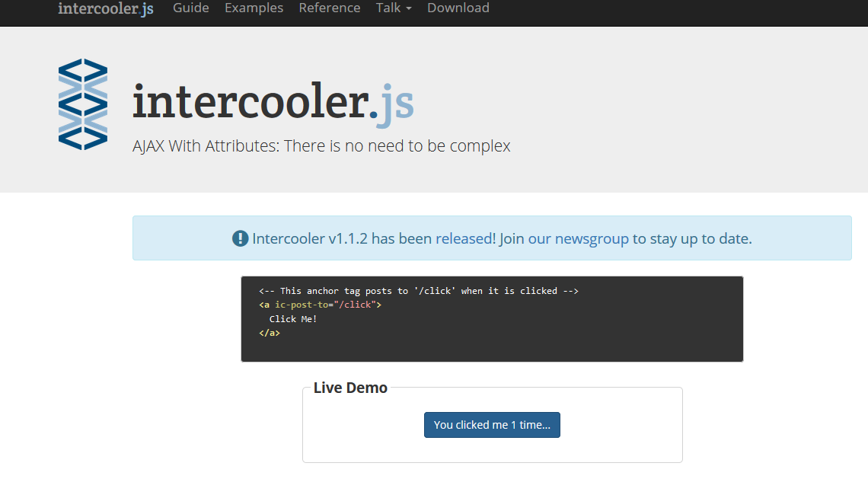
Task: Click the closing </a> tag in code
Action: (x=269, y=333)
